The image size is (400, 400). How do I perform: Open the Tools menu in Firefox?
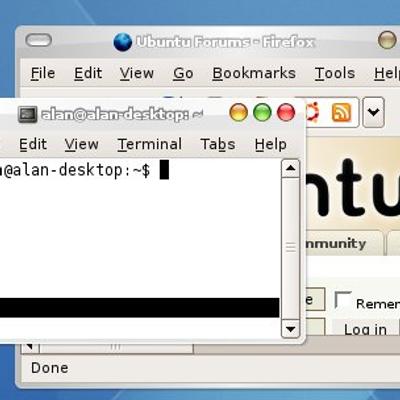(335, 73)
